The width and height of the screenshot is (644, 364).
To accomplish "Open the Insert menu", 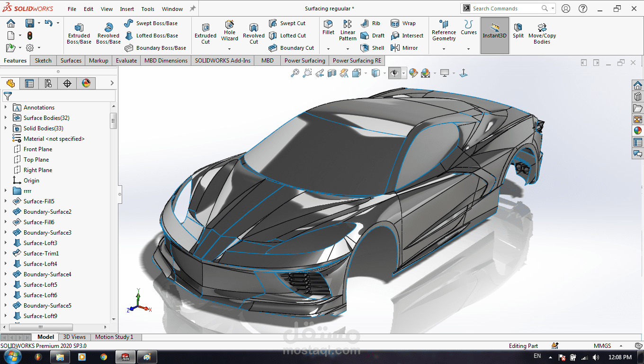I will point(127,9).
